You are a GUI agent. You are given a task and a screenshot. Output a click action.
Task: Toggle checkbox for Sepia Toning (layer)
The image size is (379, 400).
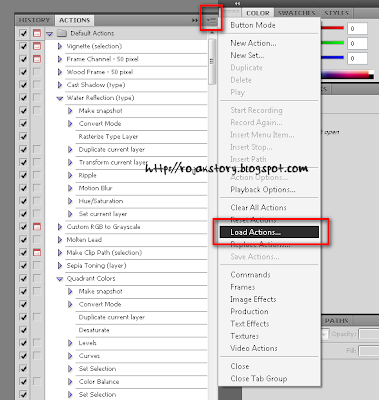[23, 265]
